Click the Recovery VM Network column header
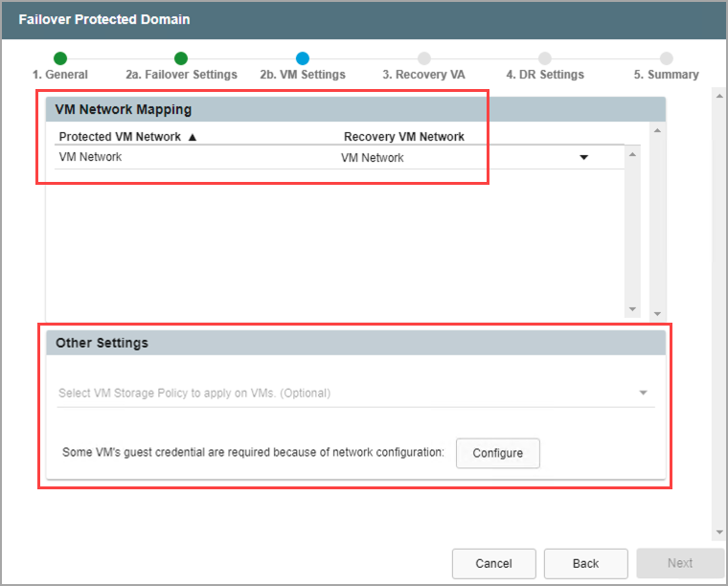The image size is (728, 586). (403, 137)
